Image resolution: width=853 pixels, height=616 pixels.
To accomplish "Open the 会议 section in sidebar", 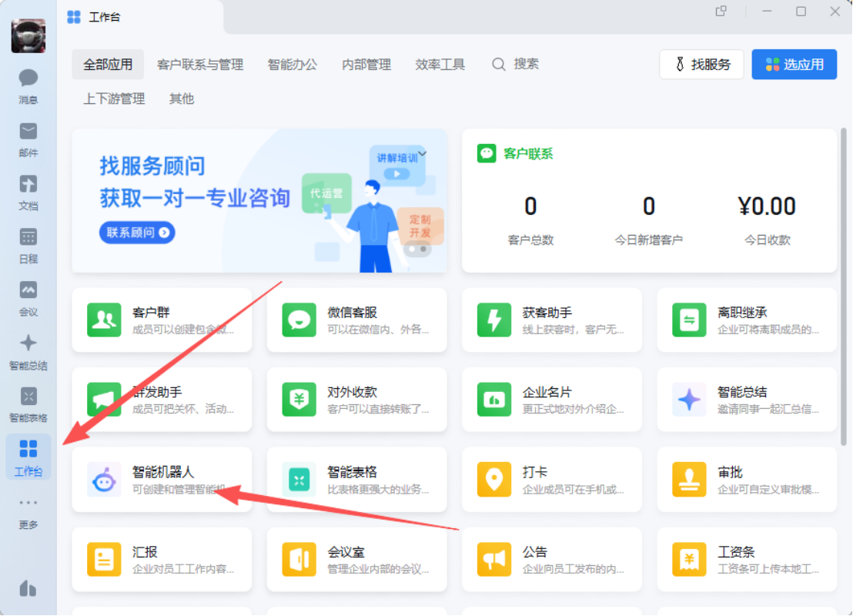I will coord(28,298).
